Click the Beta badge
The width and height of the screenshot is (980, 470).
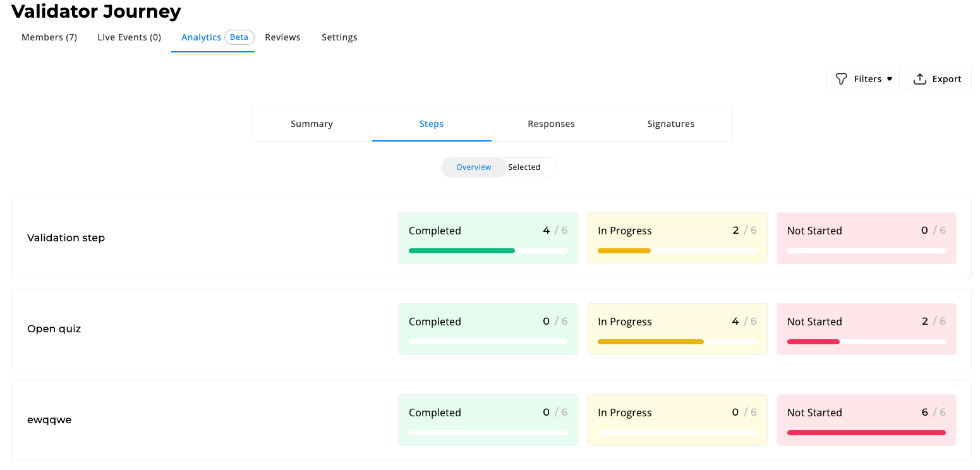point(239,37)
